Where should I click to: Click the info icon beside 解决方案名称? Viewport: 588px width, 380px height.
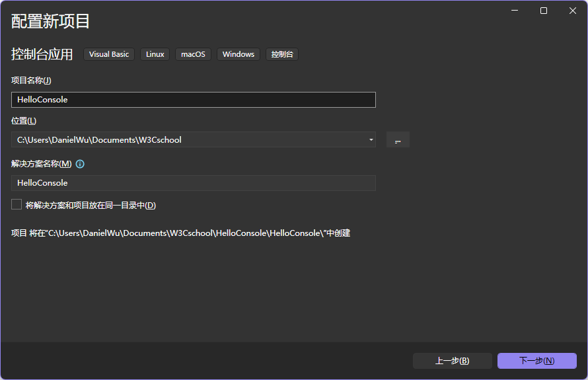tap(80, 164)
